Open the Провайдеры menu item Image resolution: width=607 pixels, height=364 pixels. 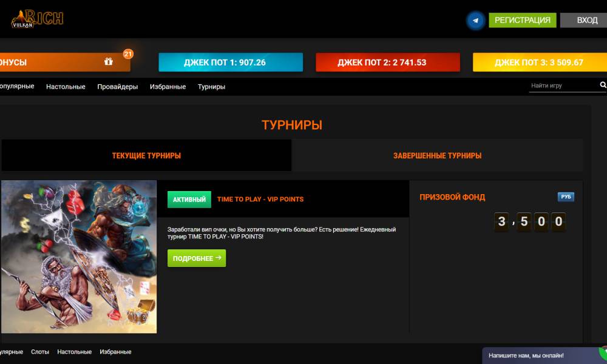(x=117, y=87)
